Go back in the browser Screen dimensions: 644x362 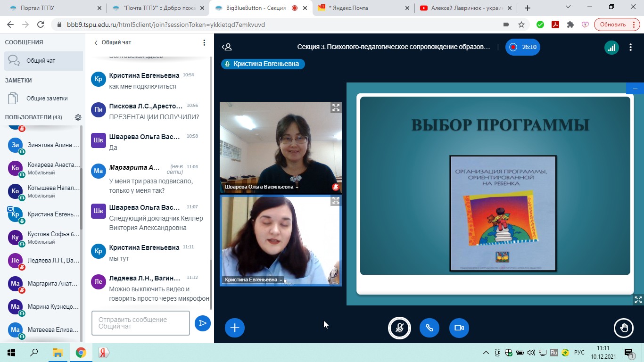pos(10,25)
